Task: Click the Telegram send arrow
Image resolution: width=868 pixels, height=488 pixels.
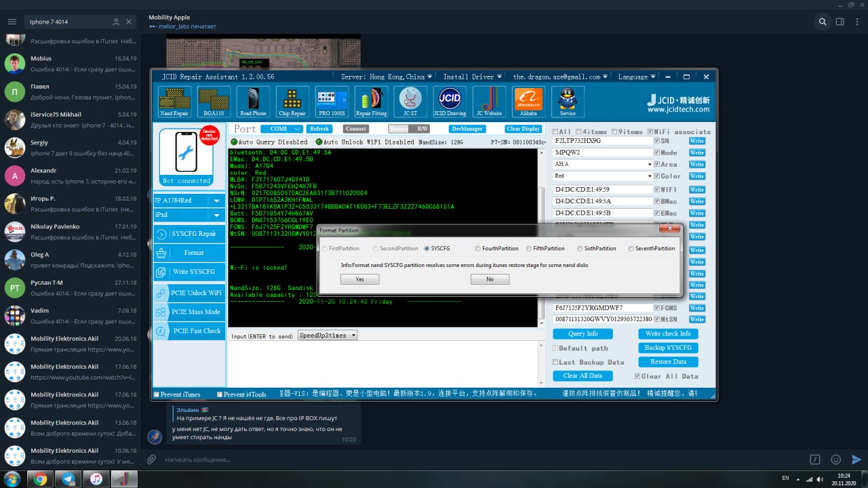Action: pyautogui.click(x=856, y=459)
